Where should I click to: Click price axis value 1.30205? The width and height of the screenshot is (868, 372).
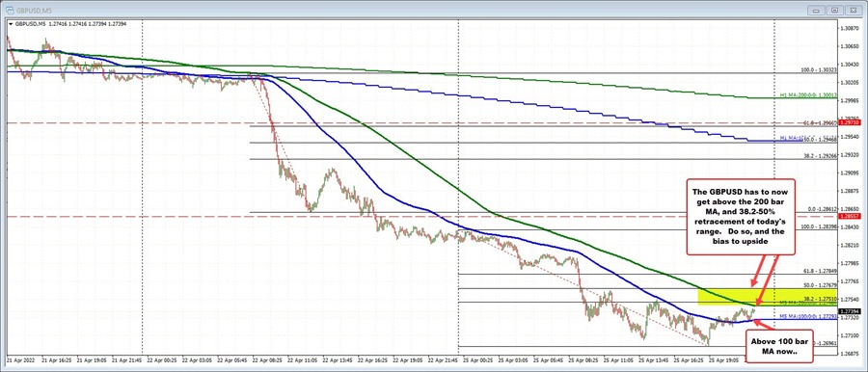click(x=849, y=83)
